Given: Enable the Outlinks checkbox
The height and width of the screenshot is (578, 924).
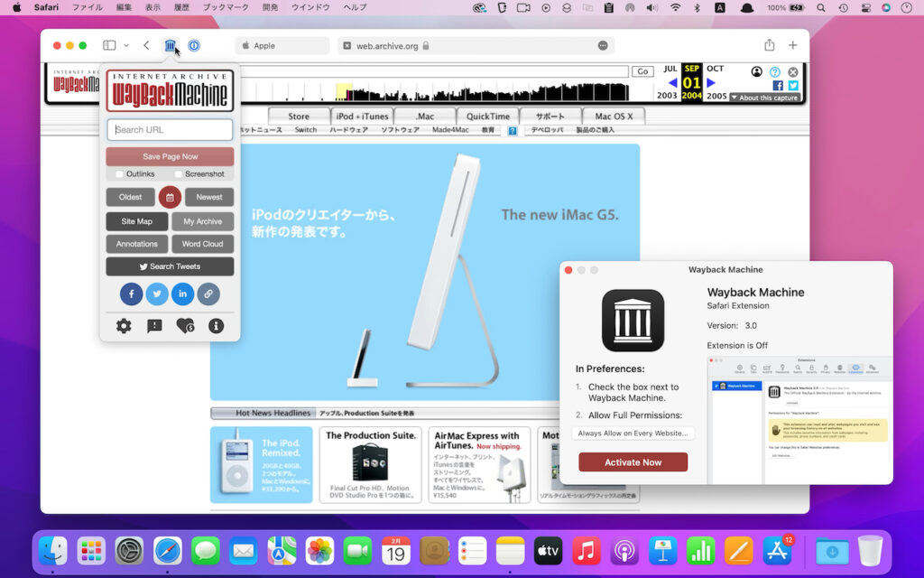Looking at the screenshot, I should 120,174.
